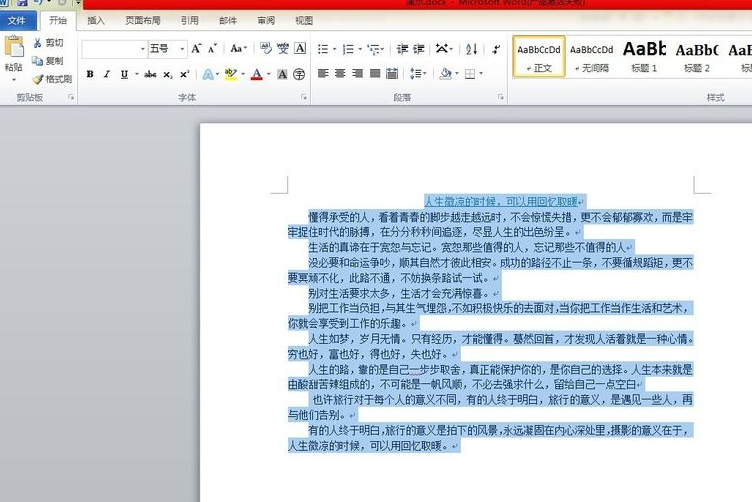Toggle Bold formatting
Viewport: 752px width, 502px height.
tap(90, 74)
